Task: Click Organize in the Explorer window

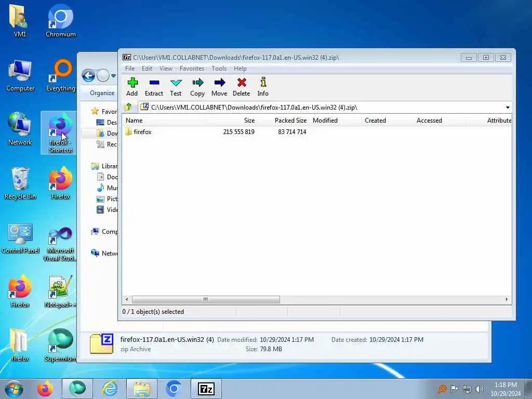Action: coord(102,93)
